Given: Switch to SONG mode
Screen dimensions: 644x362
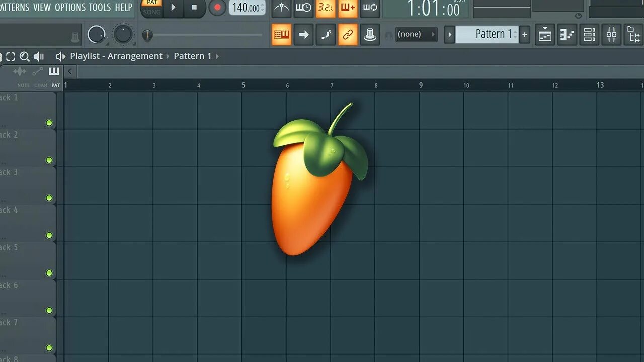Looking at the screenshot, I should tap(152, 12).
